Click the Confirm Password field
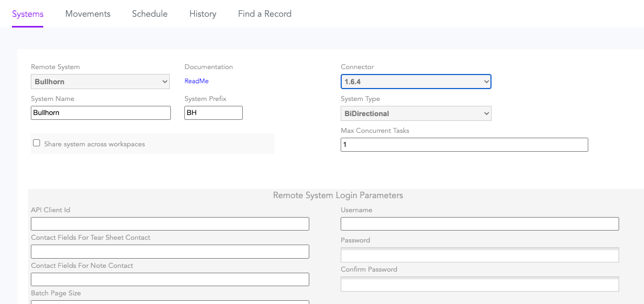The image size is (644, 304). (x=480, y=284)
